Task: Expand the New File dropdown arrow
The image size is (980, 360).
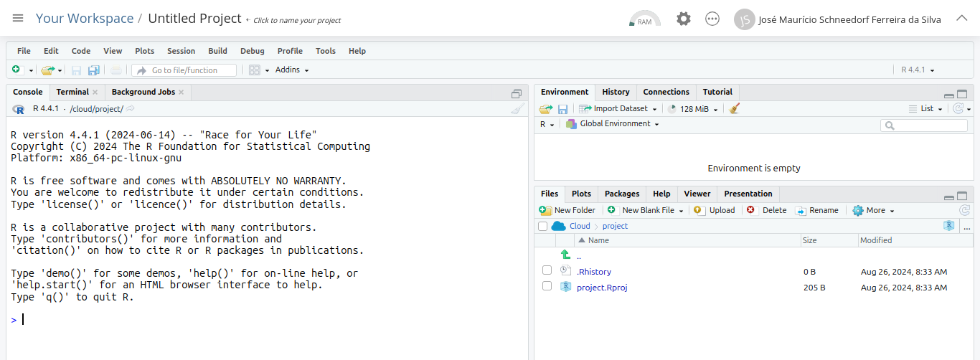Action: coord(32,70)
